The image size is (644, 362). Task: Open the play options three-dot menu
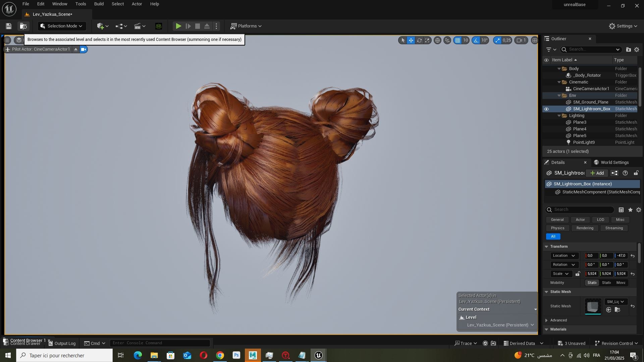pyautogui.click(x=216, y=26)
